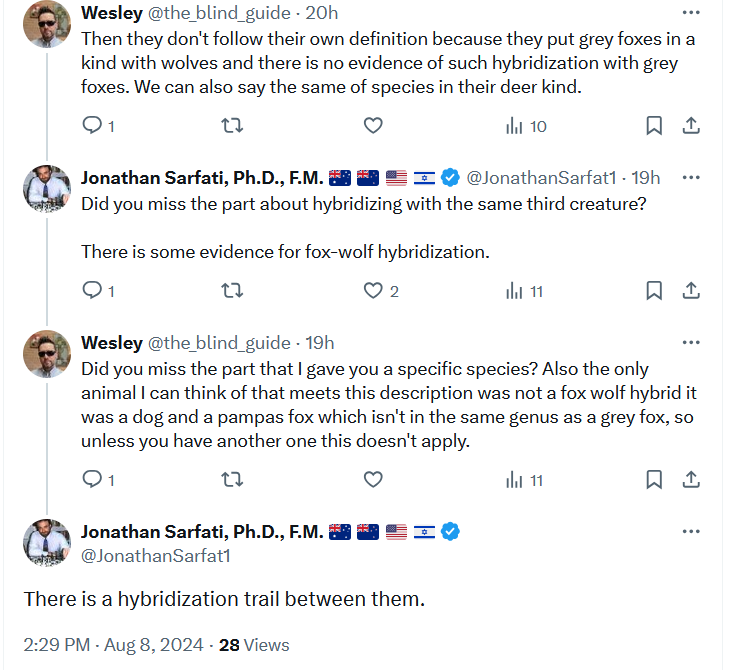754x670 pixels.
Task: Bookmark Wesley's first tweet with 10 views
Action: (653, 126)
